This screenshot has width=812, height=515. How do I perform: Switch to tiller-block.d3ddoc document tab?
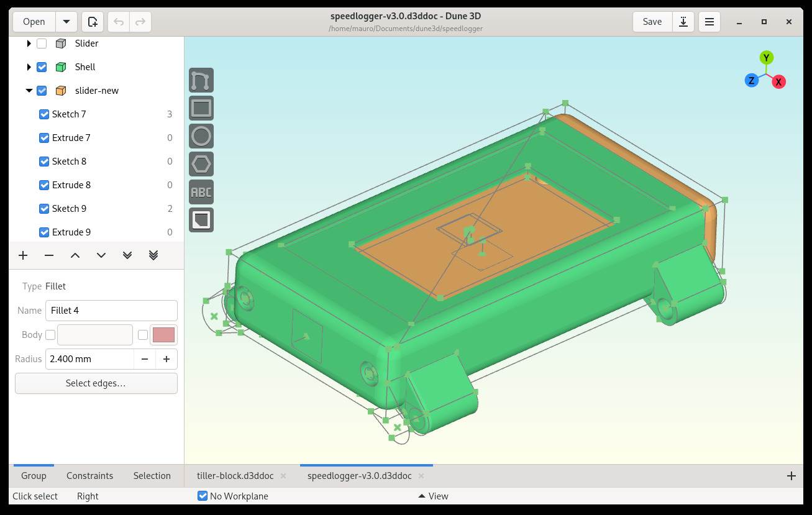click(x=235, y=476)
